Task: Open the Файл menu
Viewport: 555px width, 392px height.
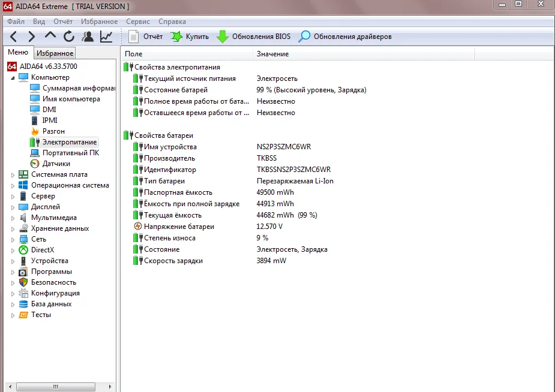Action: tap(16, 22)
